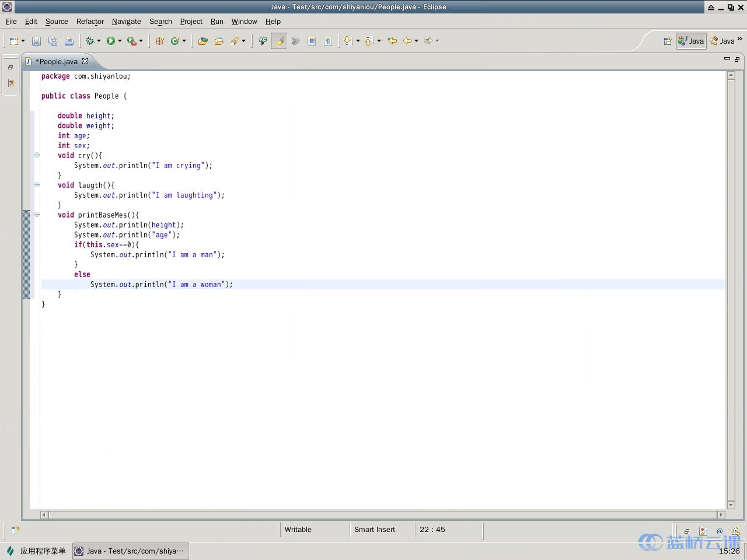Click the vertical scrollbar down arrow
Viewport: 747px width, 560px height.
pyautogui.click(x=731, y=505)
